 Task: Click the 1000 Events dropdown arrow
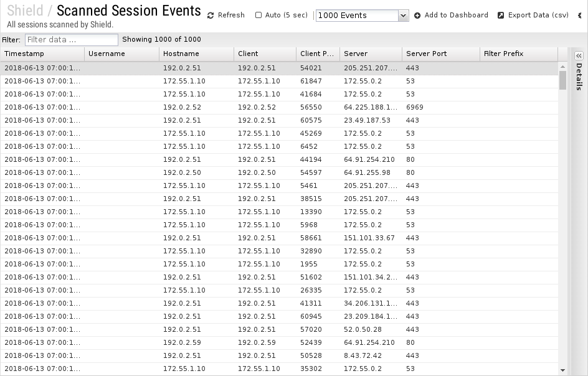(x=403, y=16)
